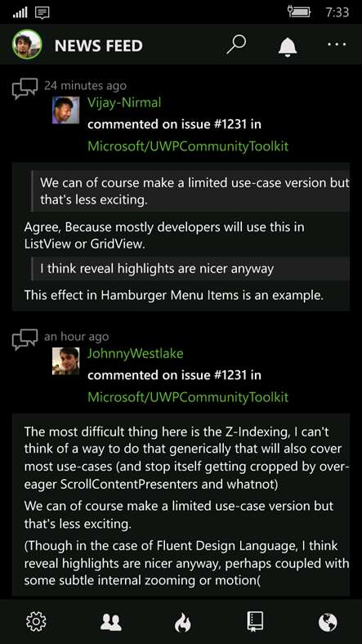362x644 pixels.
Task: Open Microsoft/UWPCommunityToolkit link under JohnnyWestlake
Action: pos(188,397)
